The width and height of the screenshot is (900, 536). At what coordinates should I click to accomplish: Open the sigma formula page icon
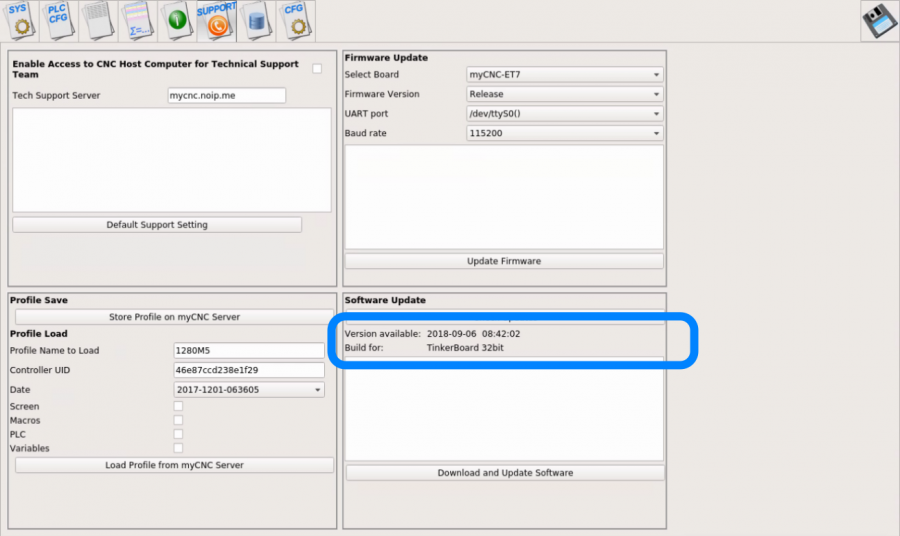[137, 20]
